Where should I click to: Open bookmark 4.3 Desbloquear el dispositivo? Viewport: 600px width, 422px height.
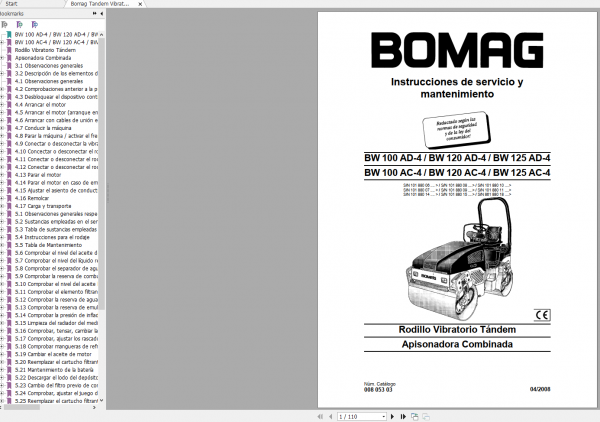point(56,97)
